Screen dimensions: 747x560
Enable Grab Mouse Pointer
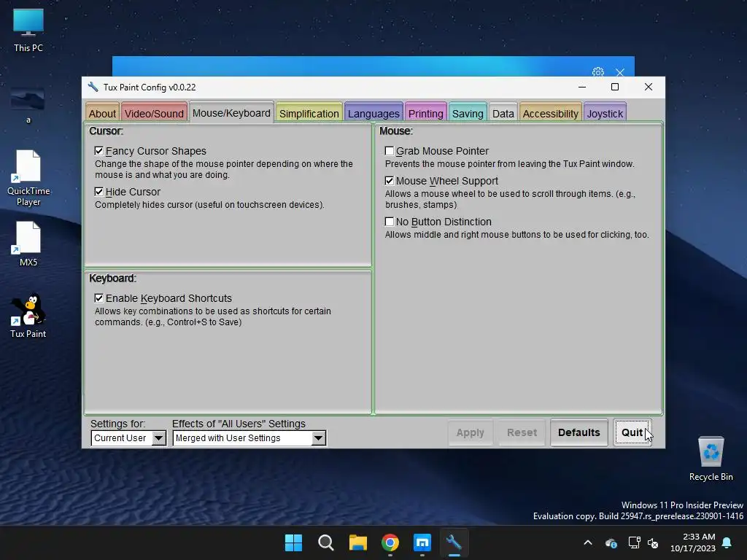point(390,151)
